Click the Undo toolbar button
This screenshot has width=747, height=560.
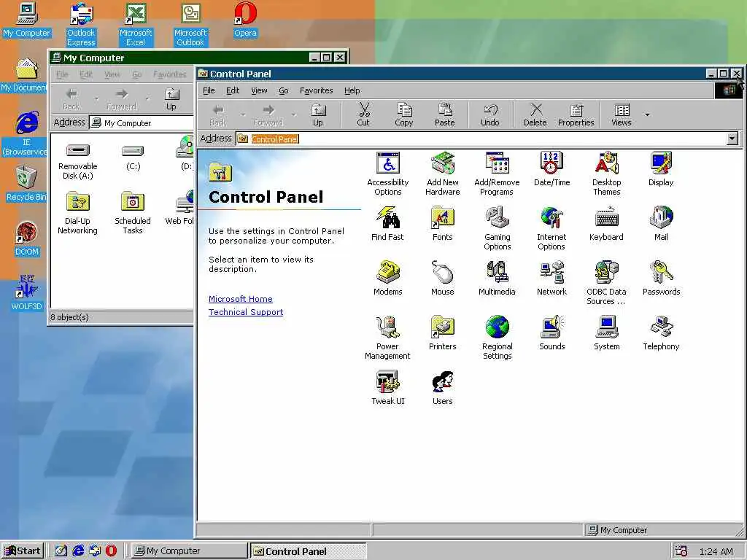click(489, 115)
